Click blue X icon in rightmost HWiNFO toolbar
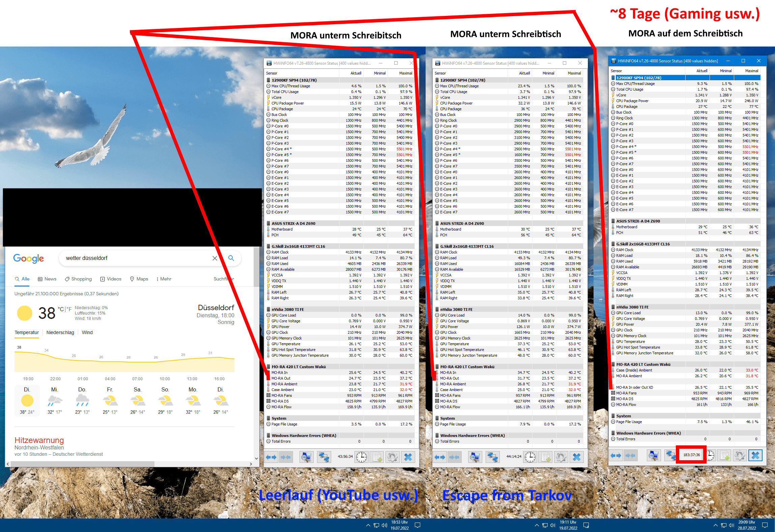Viewport: 775px width, 532px height. (755, 455)
